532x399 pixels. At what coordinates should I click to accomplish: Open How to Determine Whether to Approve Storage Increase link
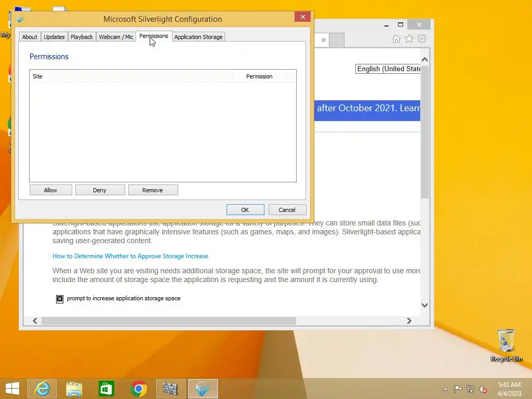(x=130, y=256)
